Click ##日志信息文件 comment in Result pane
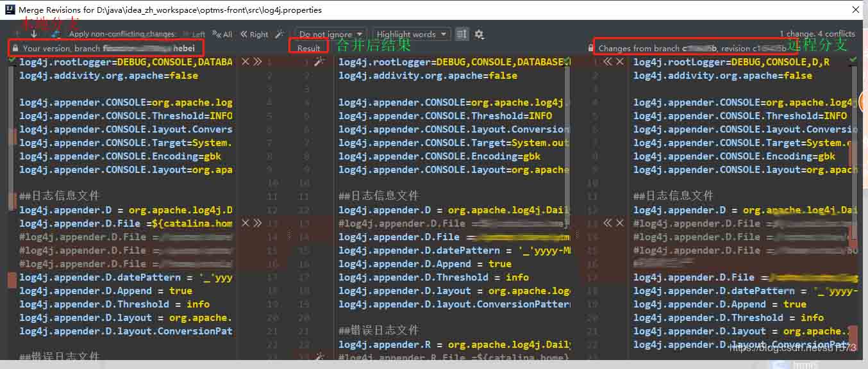Image resolution: width=868 pixels, height=369 pixels. [x=379, y=196]
